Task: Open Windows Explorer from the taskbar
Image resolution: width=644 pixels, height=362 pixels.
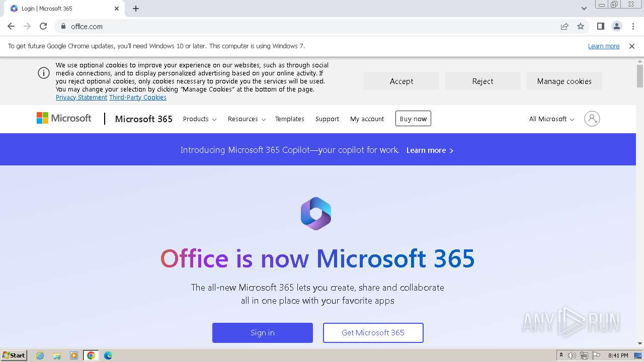Action: click(x=57, y=355)
